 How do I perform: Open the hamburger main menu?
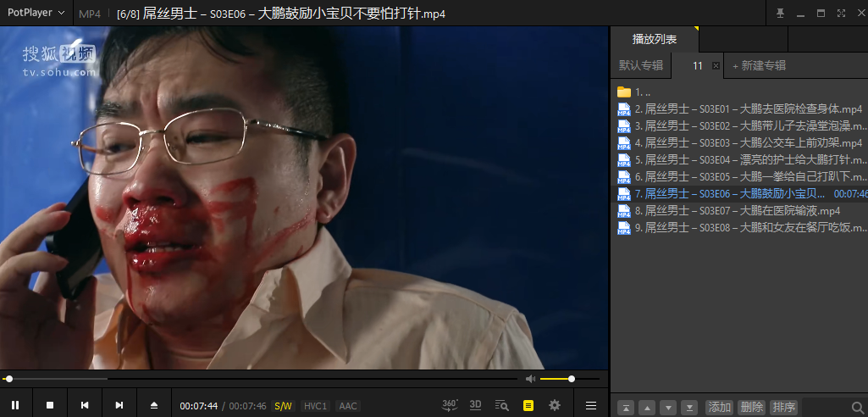pyautogui.click(x=591, y=405)
